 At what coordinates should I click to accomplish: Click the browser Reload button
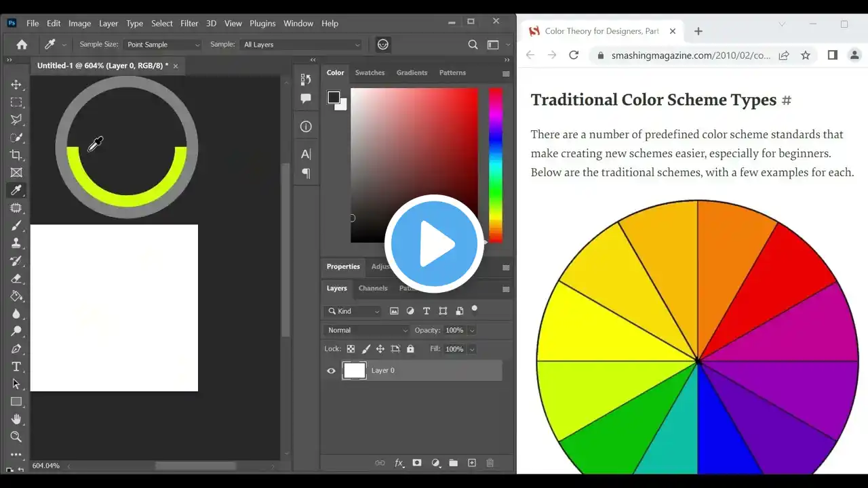(x=574, y=56)
